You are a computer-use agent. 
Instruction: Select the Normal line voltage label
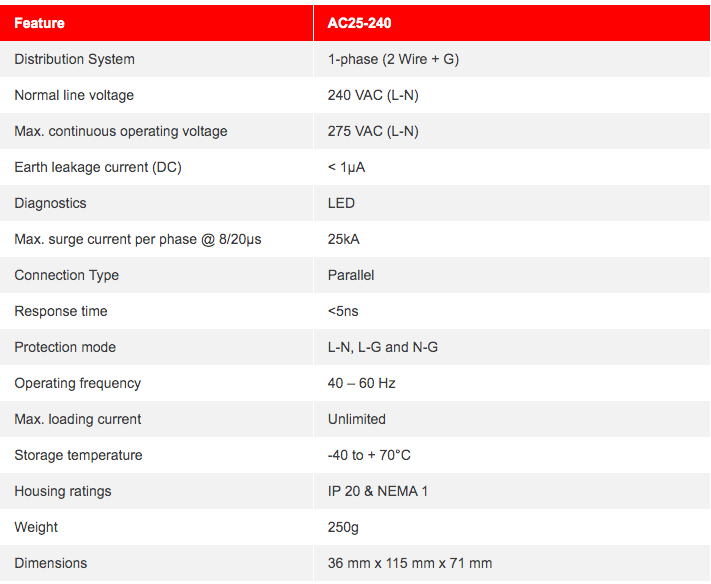74,95
